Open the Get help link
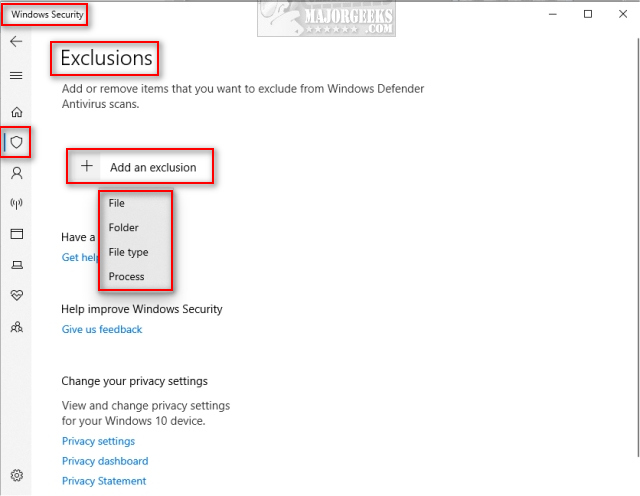This screenshot has width=640, height=496. [x=80, y=258]
